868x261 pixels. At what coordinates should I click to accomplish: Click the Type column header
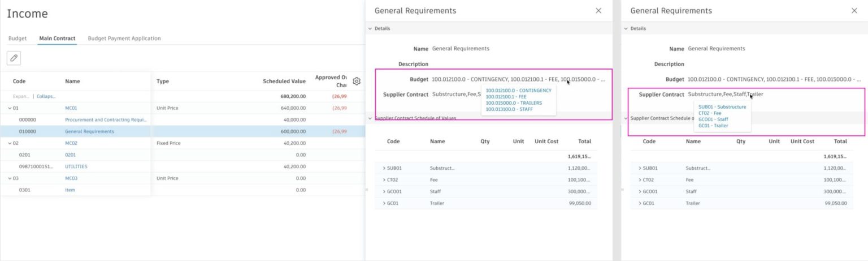tap(163, 82)
